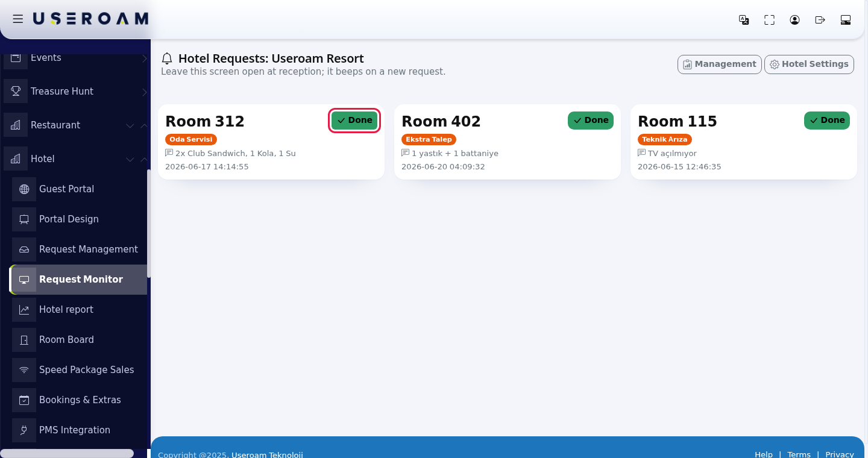The height and width of the screenshot is (458, 868).
Task: Toggle fullscreen mode icon
Action: [x=769, y=20]
